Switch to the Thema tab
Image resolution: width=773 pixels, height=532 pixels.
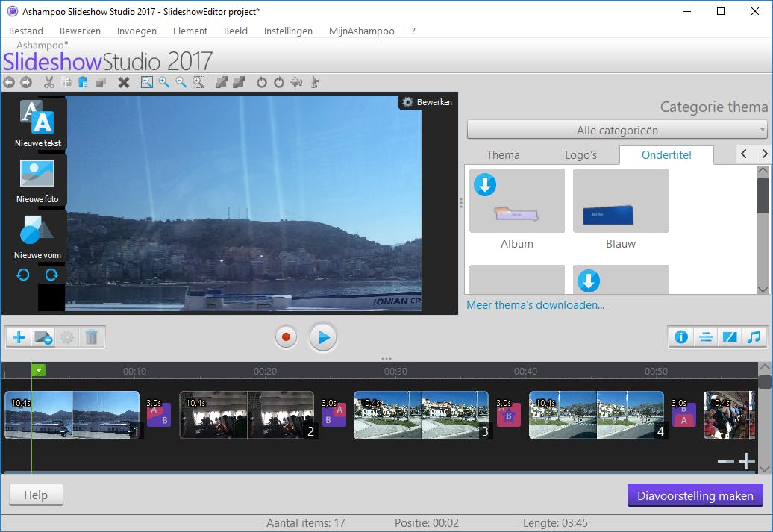click(503, 154)
